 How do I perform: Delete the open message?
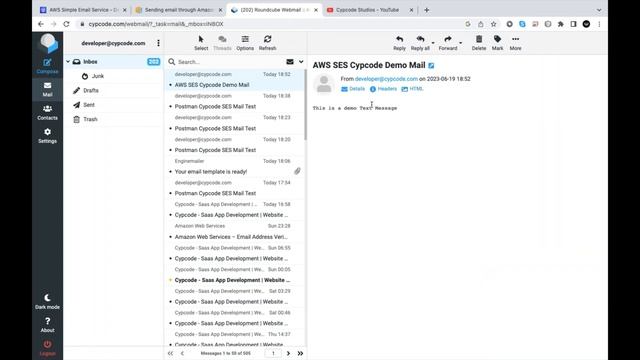click(x=479, y=43)
